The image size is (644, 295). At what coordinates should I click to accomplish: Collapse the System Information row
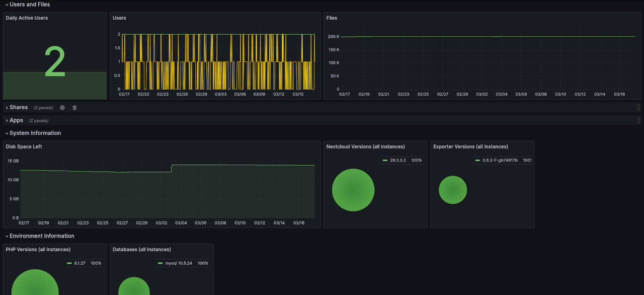(x=35, y=133)
